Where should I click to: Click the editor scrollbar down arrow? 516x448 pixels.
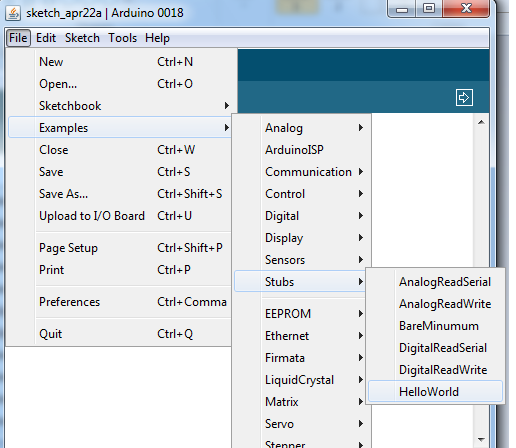[x=481, y=440]
